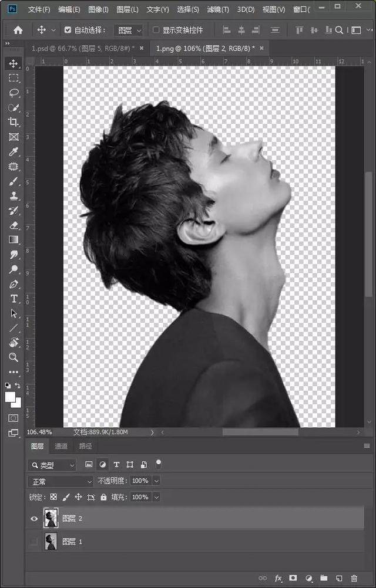This screenshot has height=588, width=376.
Task: Select the Lasso tool
Action: (x=14, y=93)
